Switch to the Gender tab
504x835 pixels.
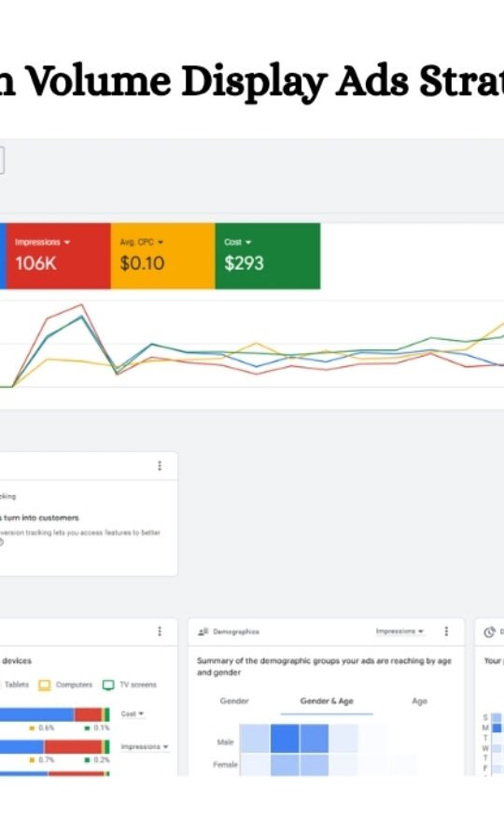tap(234, 701)
